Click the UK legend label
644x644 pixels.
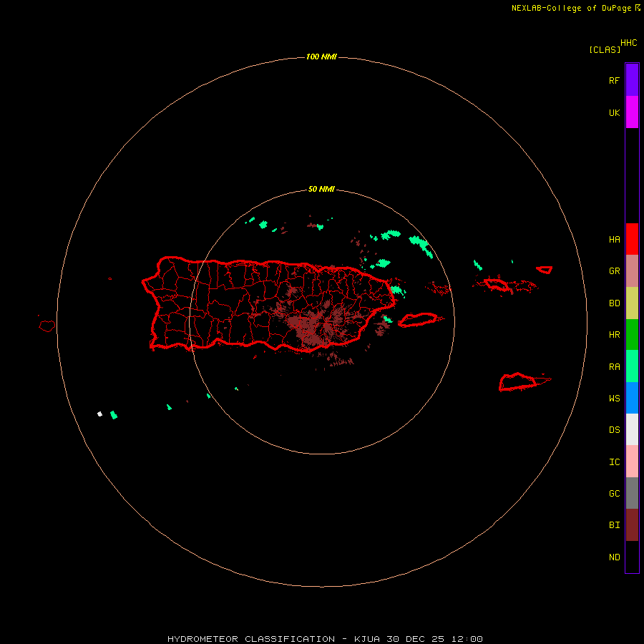[614, 112]
